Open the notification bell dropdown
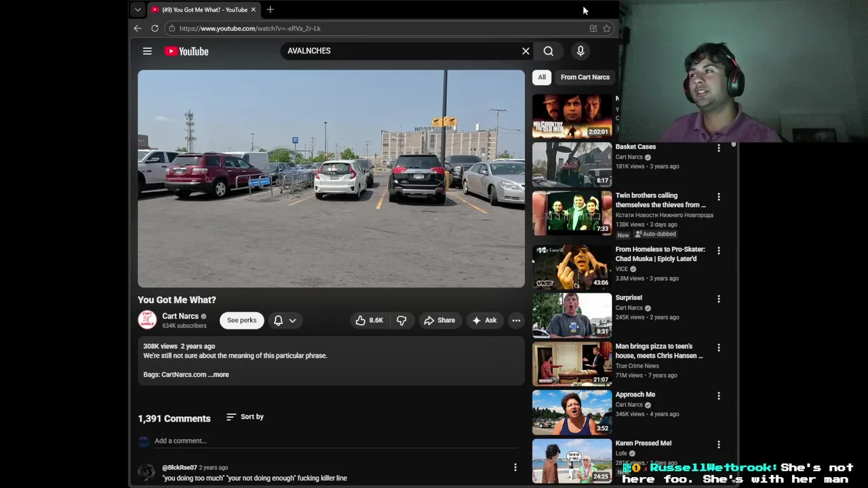 pos(285,321)
